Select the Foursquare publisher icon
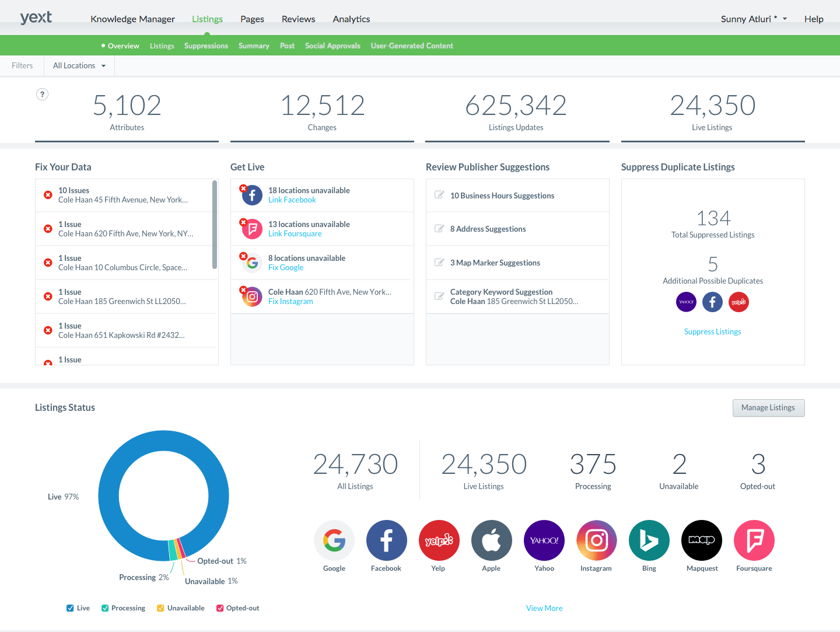 click(x=754, y=540)
